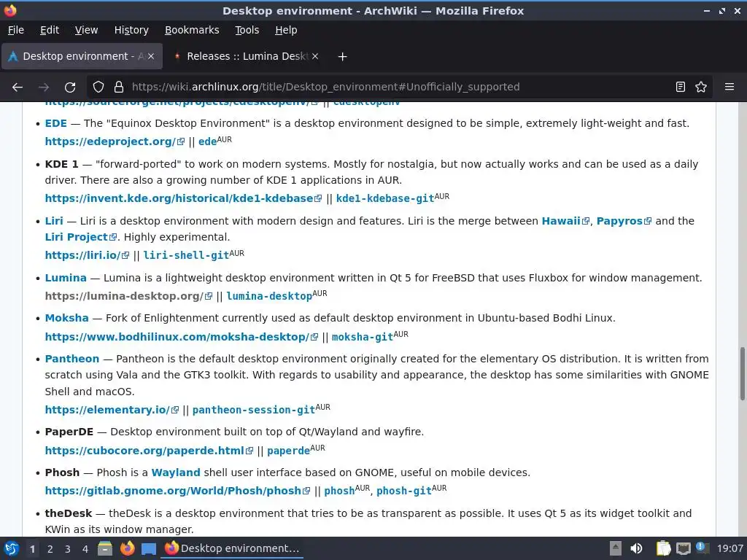Bookmark this page with the star
This screenshot has height=560, width=747.
click(701, 87)
